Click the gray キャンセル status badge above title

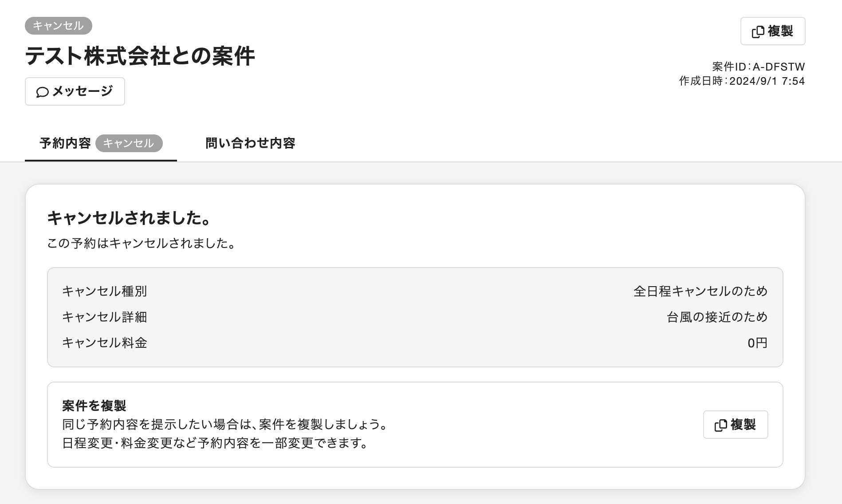pos(59,26)
